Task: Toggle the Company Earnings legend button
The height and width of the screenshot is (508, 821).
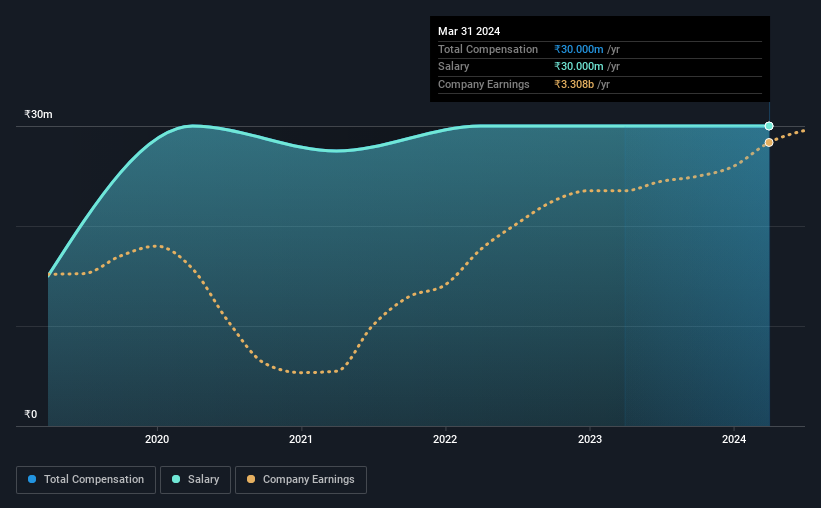Action: pos(301,480)
